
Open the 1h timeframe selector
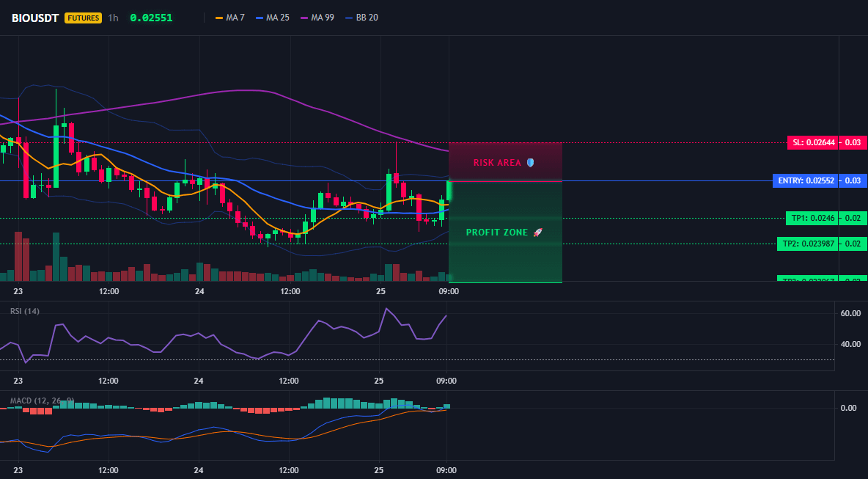point(113,18)
